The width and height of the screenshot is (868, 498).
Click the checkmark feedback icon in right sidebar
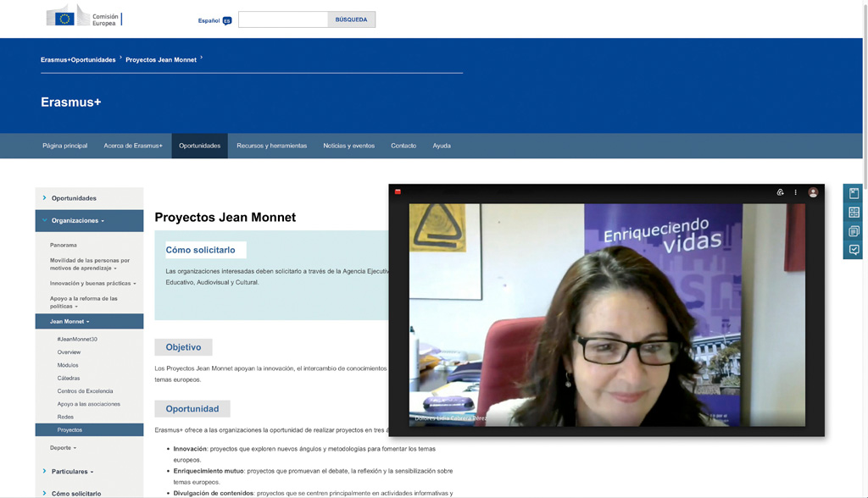854,250
